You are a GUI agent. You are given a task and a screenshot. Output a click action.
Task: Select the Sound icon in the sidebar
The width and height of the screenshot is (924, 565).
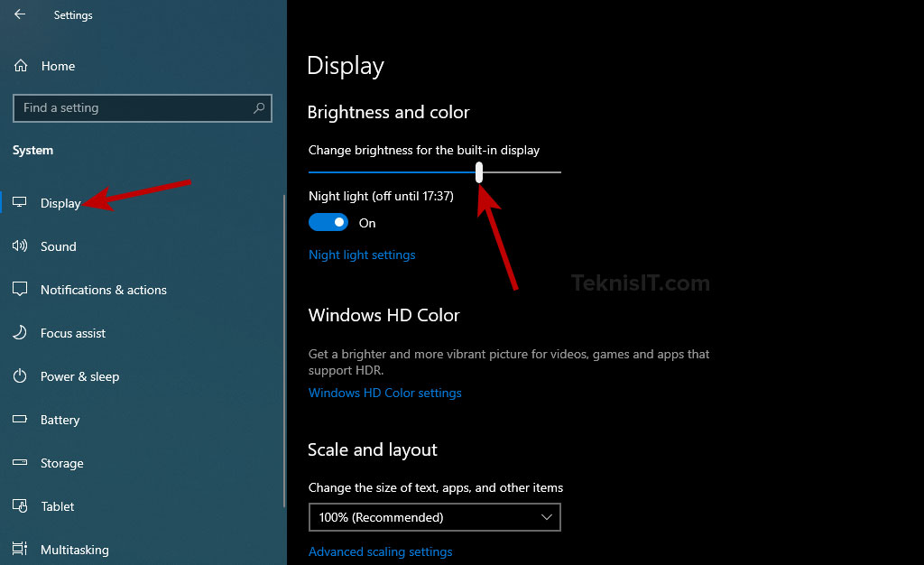(x=19, y=245)
